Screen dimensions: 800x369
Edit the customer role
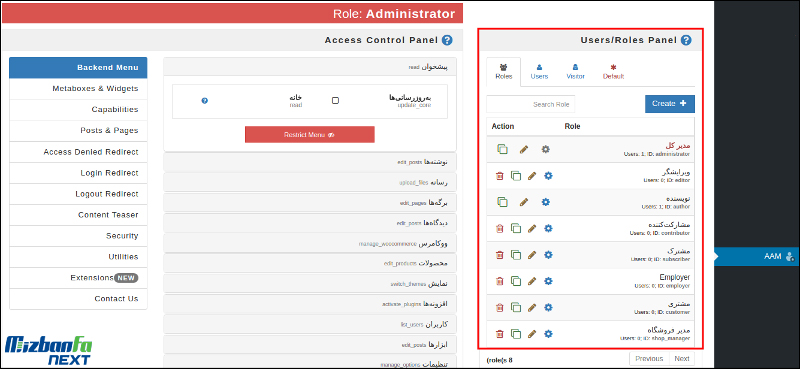532,308
